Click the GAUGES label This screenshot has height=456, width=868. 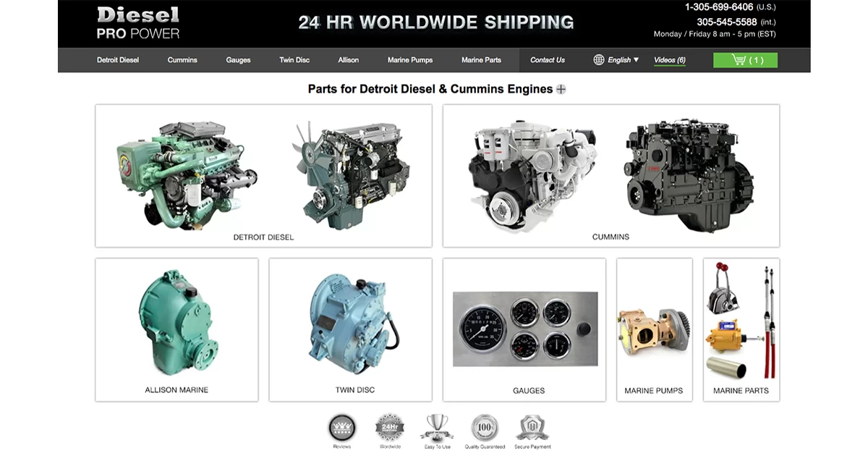(529, 391)
